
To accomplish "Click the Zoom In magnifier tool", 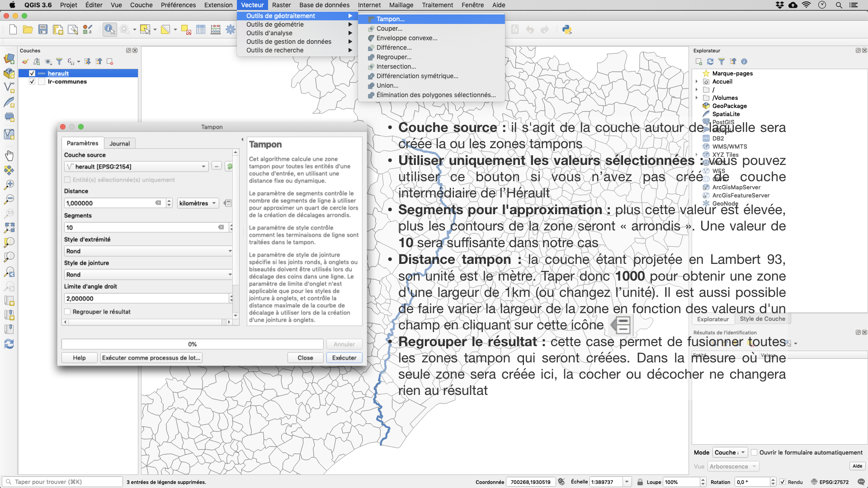I will point(9,185).
